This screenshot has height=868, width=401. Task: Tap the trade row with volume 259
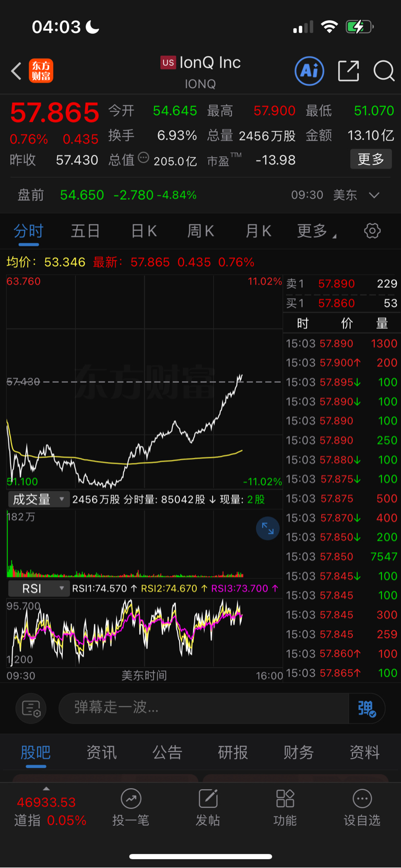pyautogui.click(x=342, y=635)
